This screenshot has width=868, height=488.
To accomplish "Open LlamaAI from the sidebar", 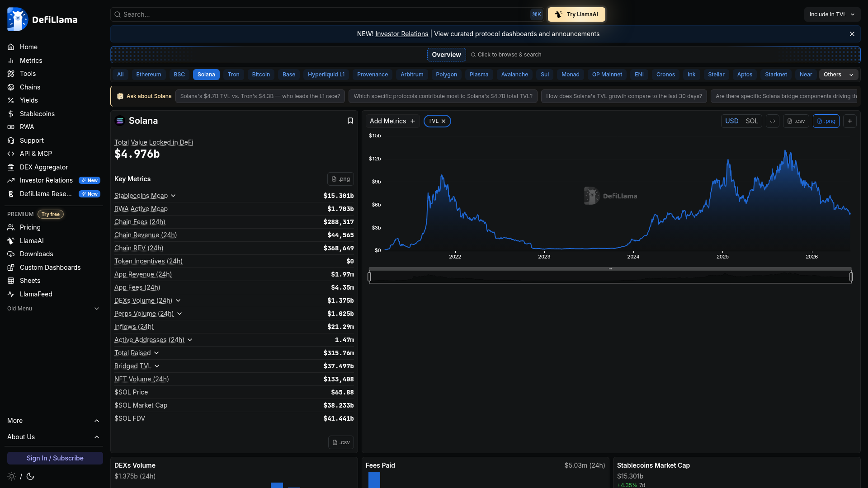I will pos(32,241).
